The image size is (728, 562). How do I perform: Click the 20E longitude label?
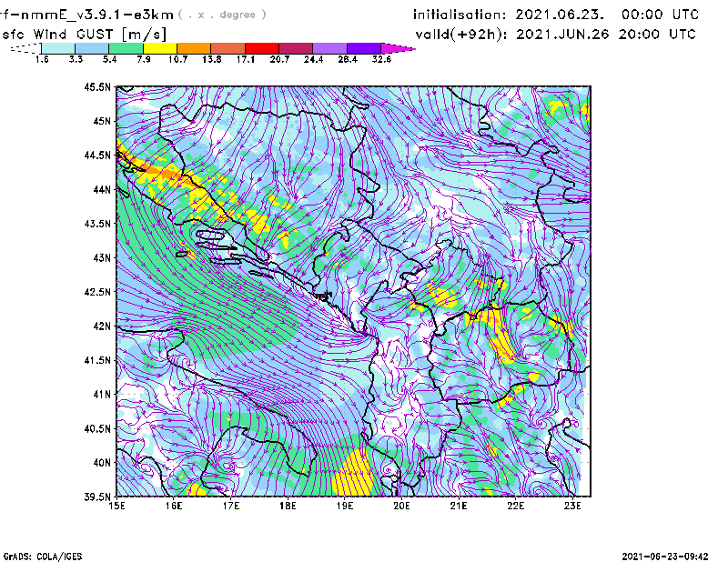[x=401, y=506]
